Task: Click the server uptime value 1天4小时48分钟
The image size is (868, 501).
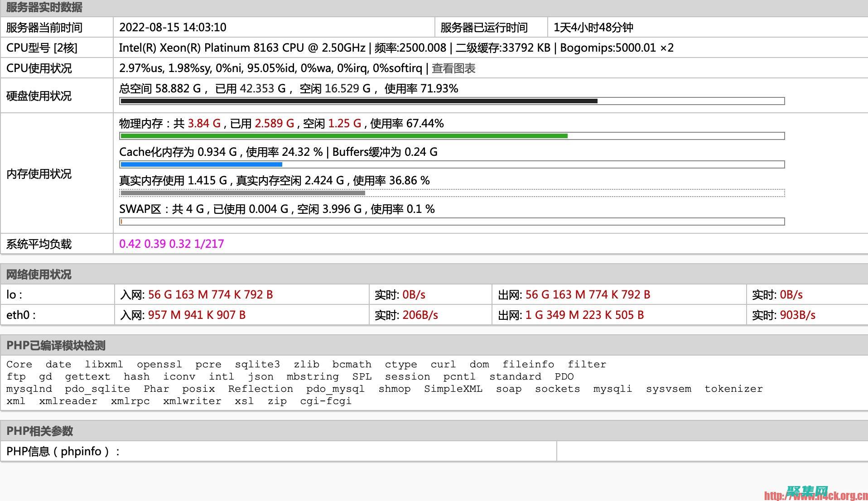Action: point(593,28)
